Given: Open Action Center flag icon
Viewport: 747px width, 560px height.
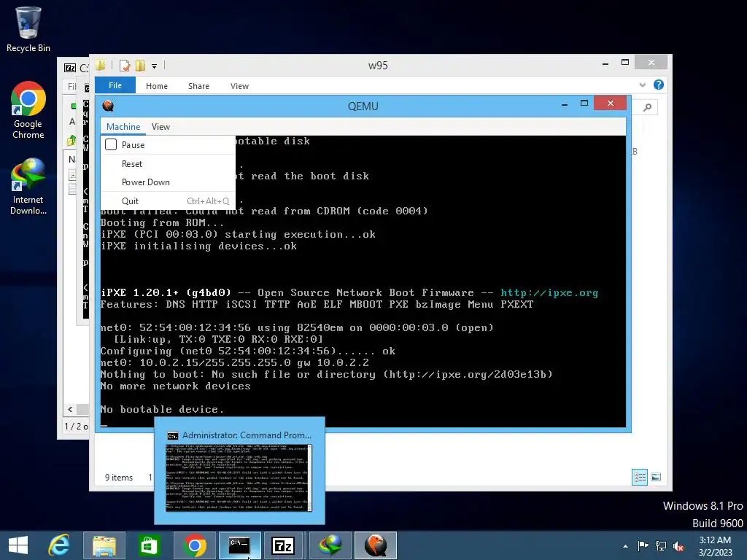Looking at the screenshot, I should (x=643, y=545).
